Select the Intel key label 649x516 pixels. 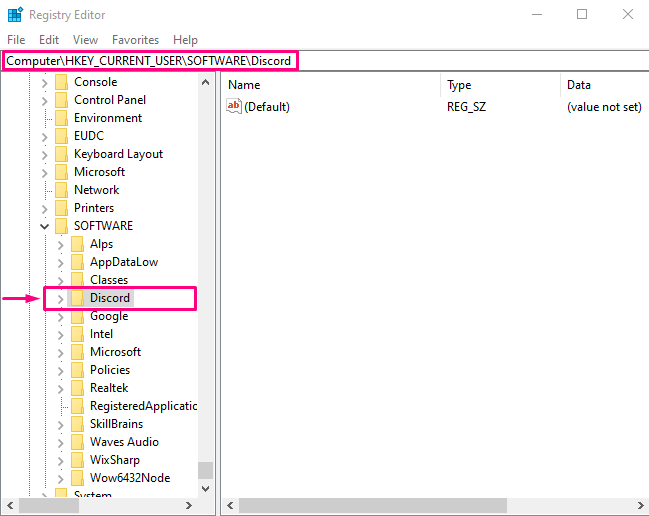click(101, 334)
